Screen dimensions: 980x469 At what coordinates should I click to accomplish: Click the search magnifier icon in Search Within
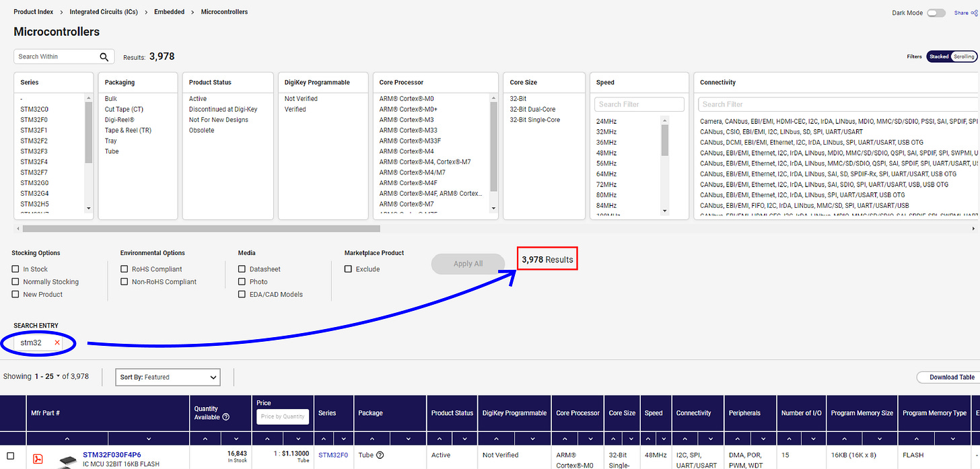click(x=104, y=57)
